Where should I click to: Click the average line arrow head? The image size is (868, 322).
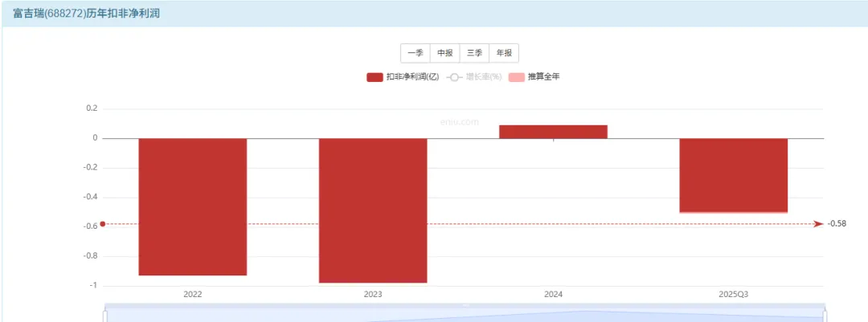point(819,223)
